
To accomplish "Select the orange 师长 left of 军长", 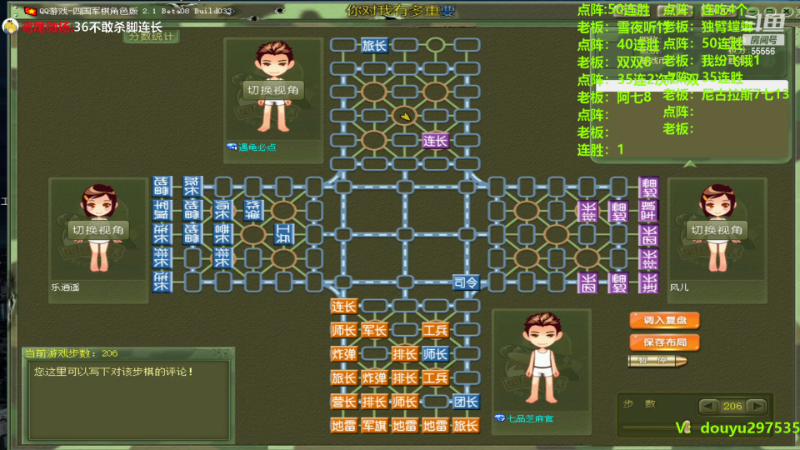I will coord(343,330).
